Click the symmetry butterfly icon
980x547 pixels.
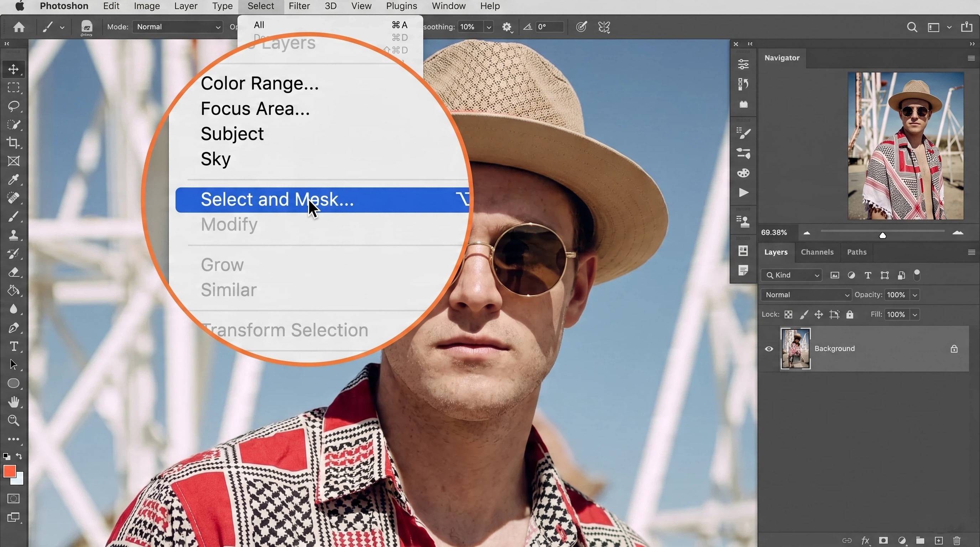[604, 27]
